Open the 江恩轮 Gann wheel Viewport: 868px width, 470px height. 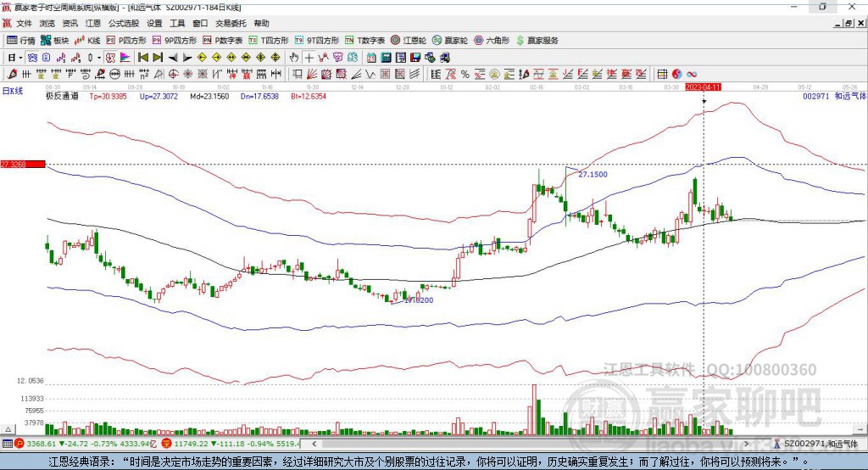[x=409, y=41]
